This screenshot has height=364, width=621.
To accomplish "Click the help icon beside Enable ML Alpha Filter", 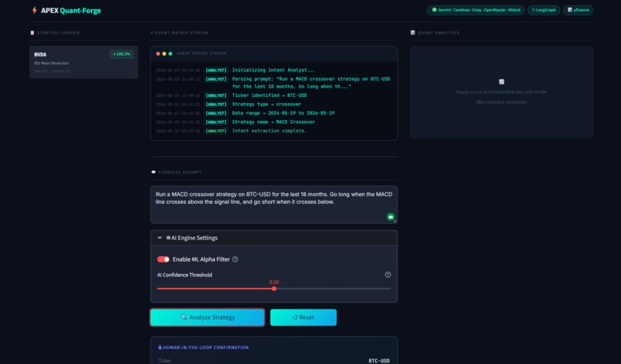I will click(235, 259).
